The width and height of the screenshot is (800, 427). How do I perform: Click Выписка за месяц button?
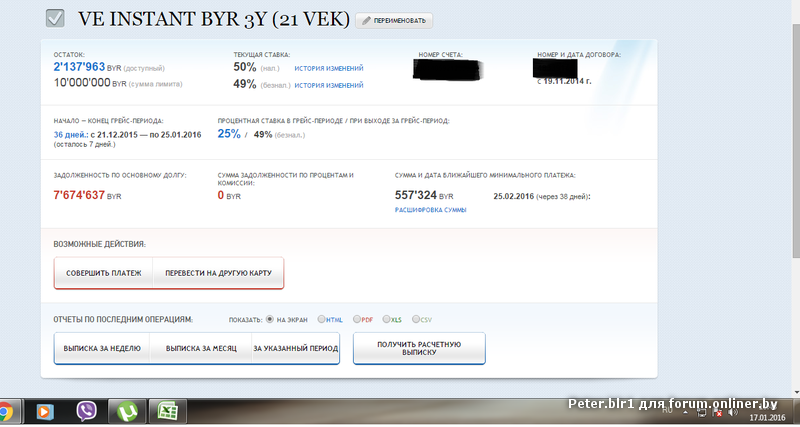(x=201, y=348)
